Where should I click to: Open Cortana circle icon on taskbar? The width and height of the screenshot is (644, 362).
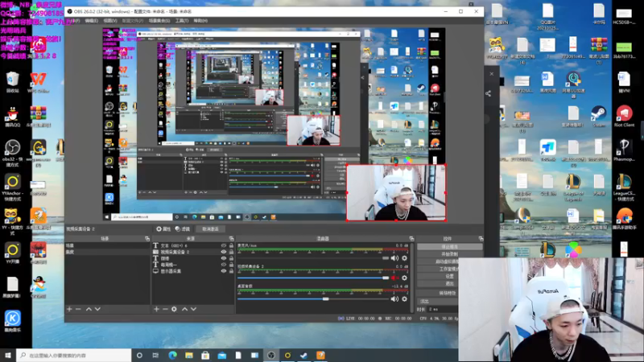click(139, 356)
